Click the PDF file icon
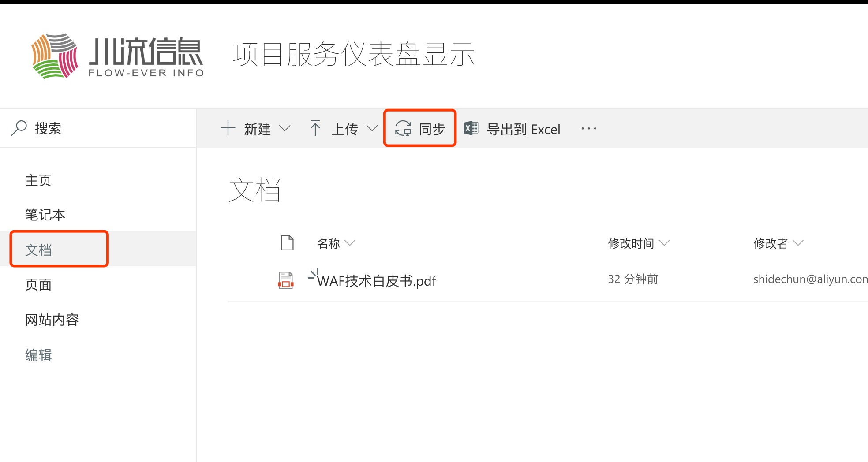Screen dimensions: 868x462 tap(286, 280)
